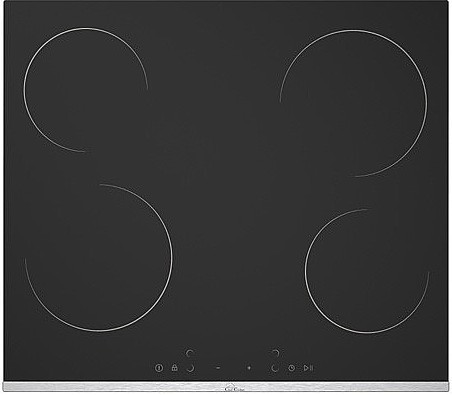Select the front-left zone selector arc icon
The image size is (452, 395).
pyautogui.click(x=191, y=368)
